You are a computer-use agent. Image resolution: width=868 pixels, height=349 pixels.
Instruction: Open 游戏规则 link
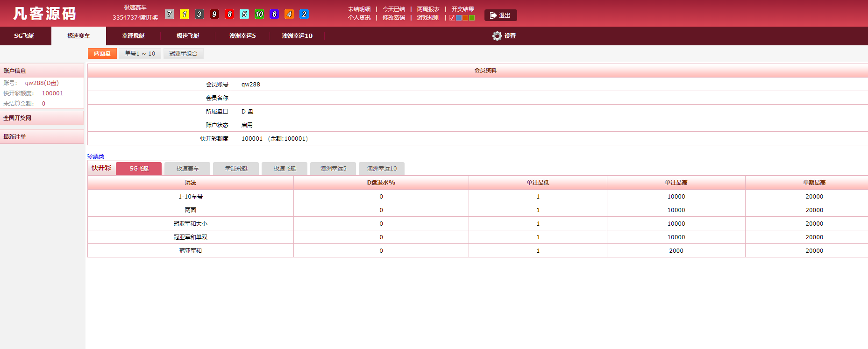point(428,18)
